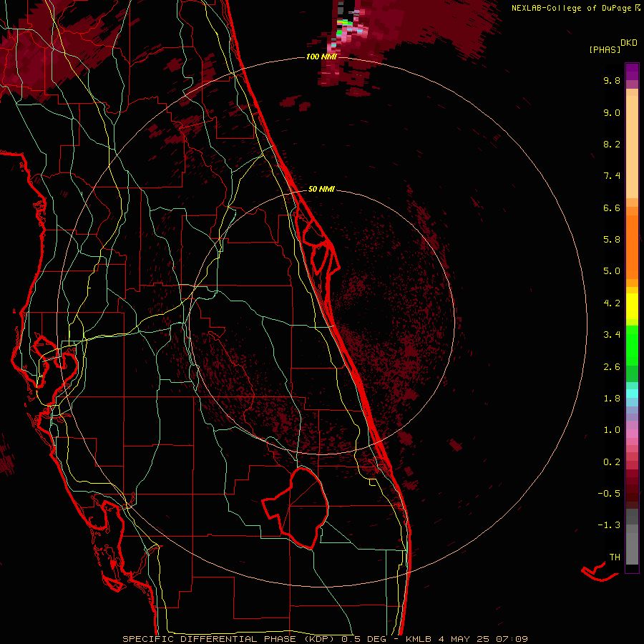Screen dimensions: 644x644
Task: Select the -1.3 scale value
Action: pyautogui.click(x=609, y=525)
